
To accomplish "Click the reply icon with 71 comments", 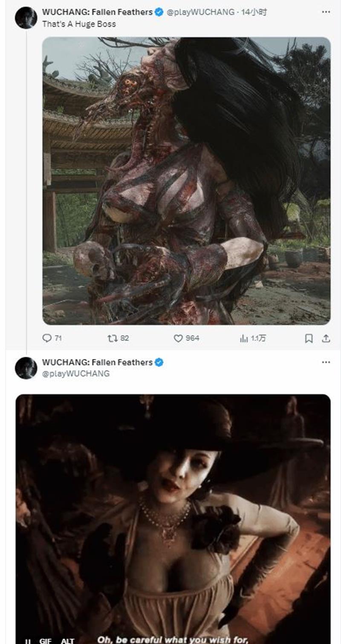I will pos(47,338).
